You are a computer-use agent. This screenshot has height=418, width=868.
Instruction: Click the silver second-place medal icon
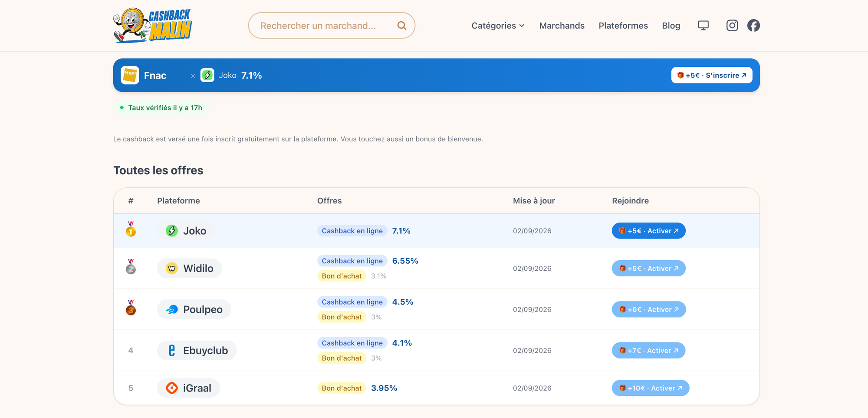click(x=131, y=267)
